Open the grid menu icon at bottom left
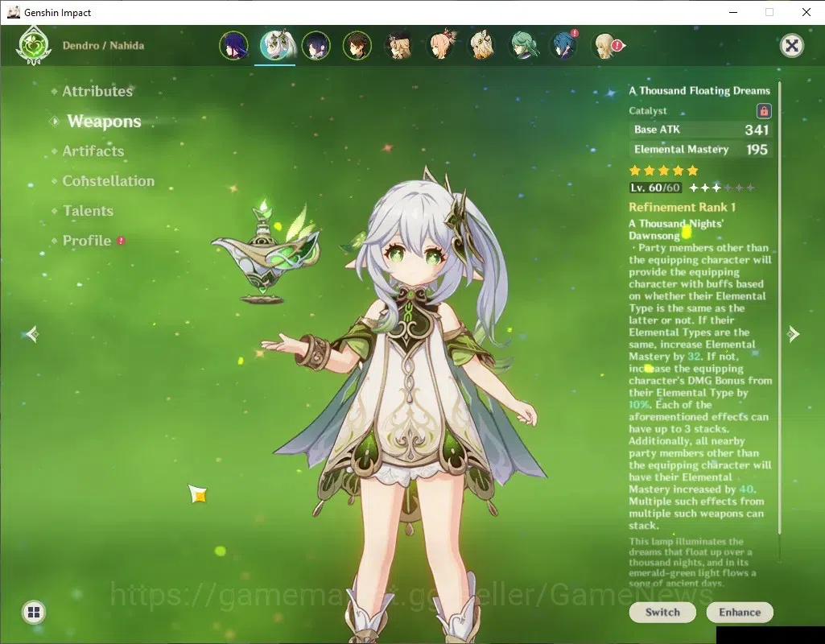Viewport: 825px width, 644px height. click(34, 612)
